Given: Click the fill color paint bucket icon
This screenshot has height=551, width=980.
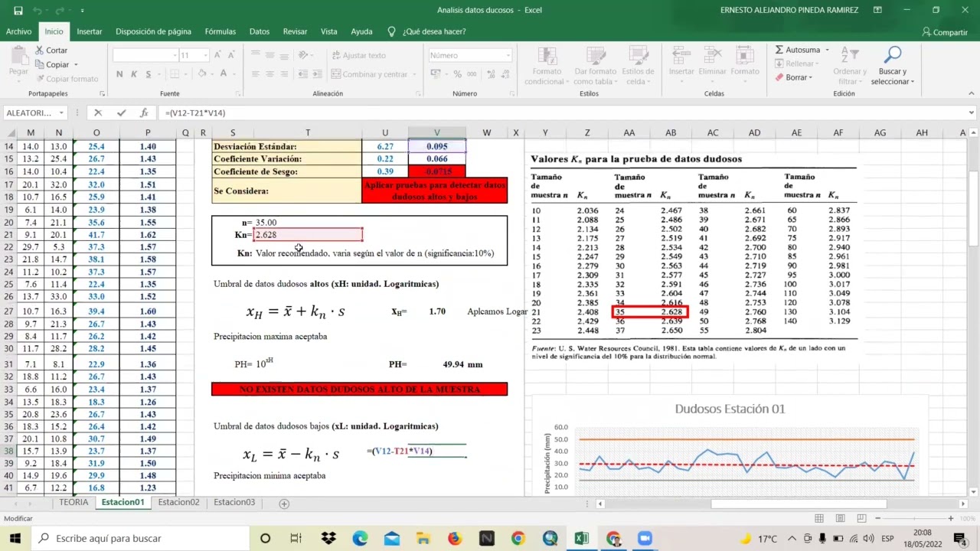Looking at the screenshot, I should (x=201, y=73).
